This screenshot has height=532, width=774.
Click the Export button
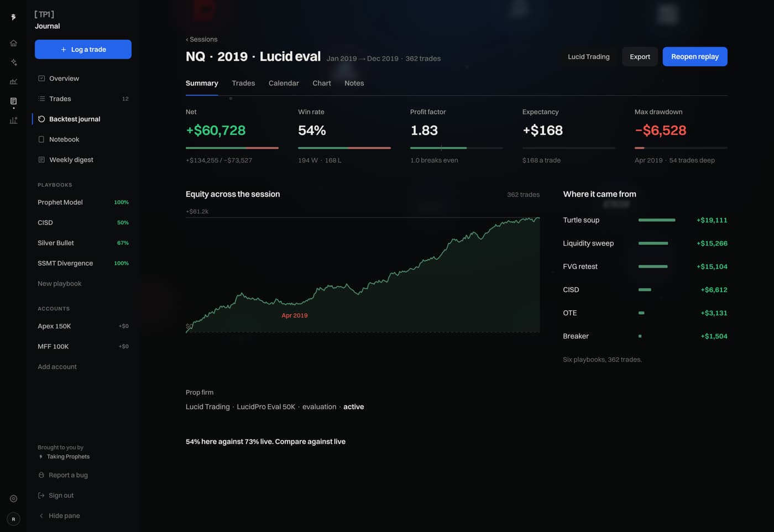click(640, 56)
